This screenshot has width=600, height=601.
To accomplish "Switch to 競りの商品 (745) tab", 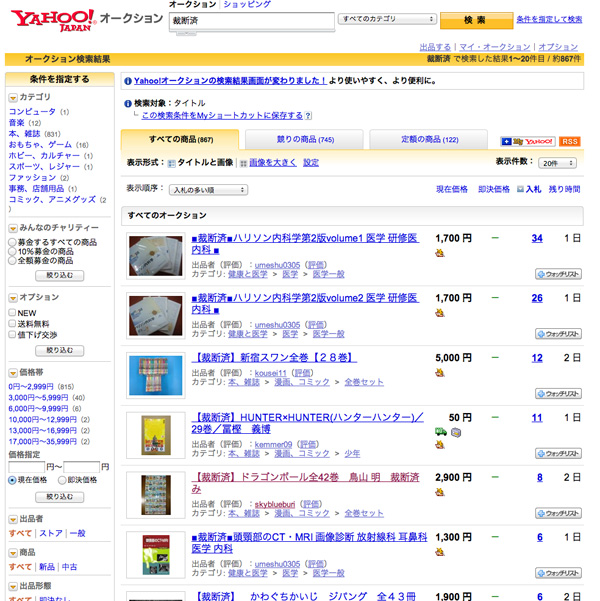I will [304, 140].
